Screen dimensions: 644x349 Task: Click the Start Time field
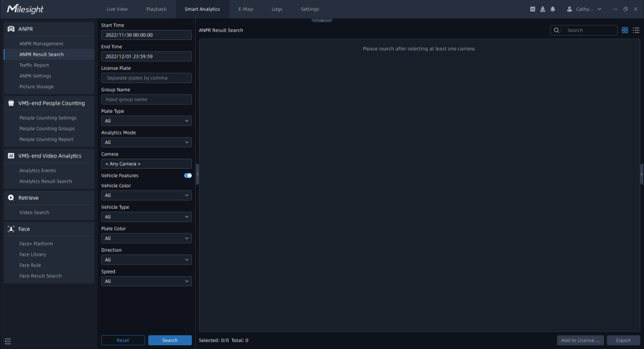point(146,35)
